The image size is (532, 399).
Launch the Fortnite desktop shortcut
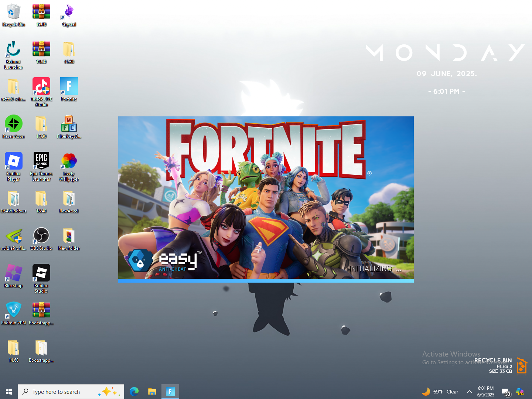pos(69,90)
